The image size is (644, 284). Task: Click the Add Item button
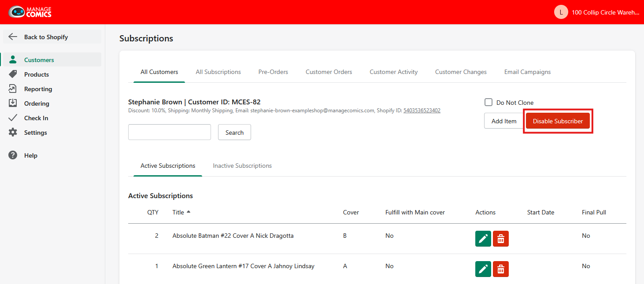click(504, 121)
